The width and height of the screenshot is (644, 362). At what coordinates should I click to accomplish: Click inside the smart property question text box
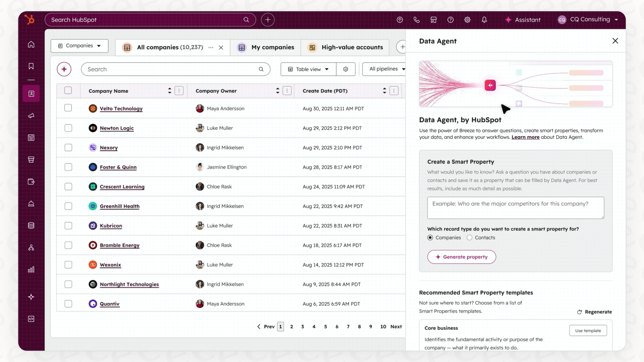[x=515, y=208]
